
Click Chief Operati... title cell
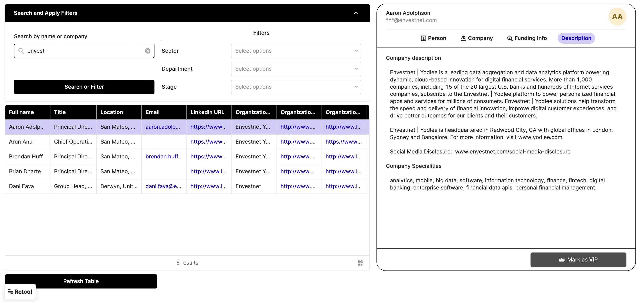(73, 142)
